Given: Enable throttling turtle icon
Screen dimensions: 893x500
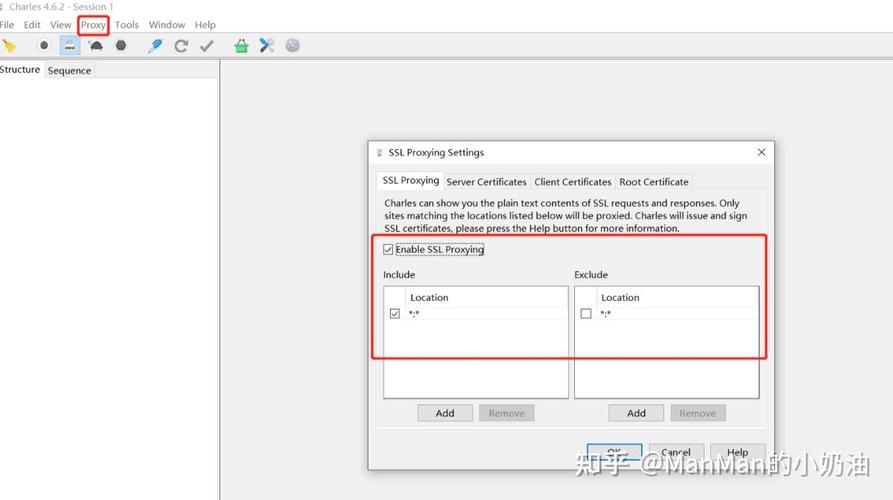Looking at the screenshot, I should 96,46.
